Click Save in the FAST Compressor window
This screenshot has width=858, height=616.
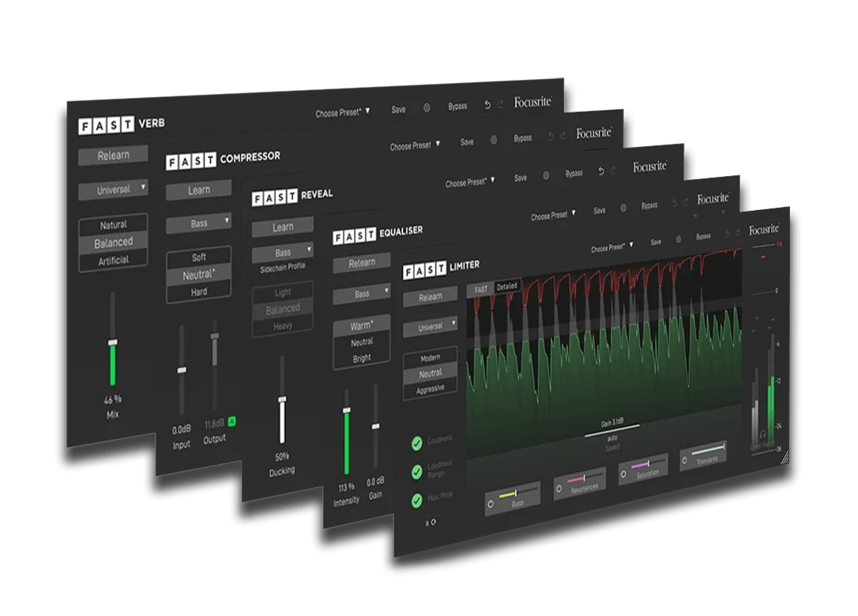(467, 141)
